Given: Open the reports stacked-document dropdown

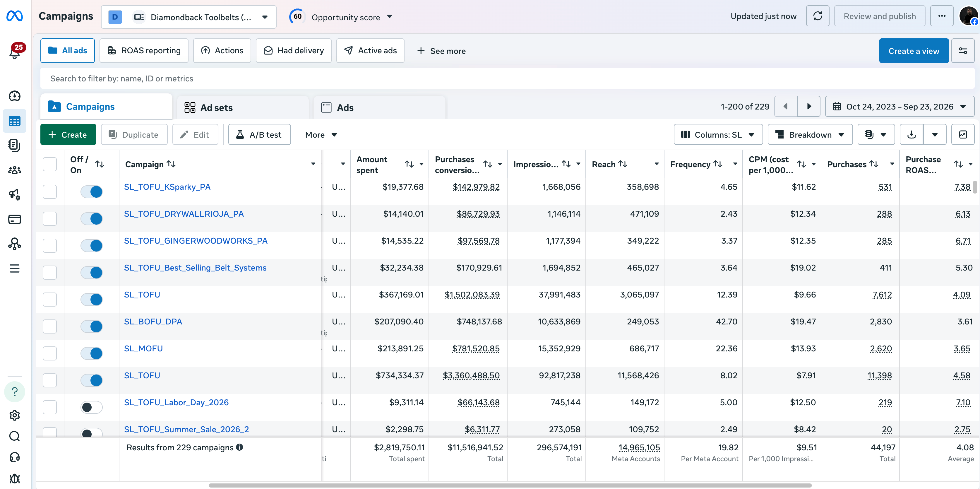Looking at the screenshot, I should (x=876, y=134).
